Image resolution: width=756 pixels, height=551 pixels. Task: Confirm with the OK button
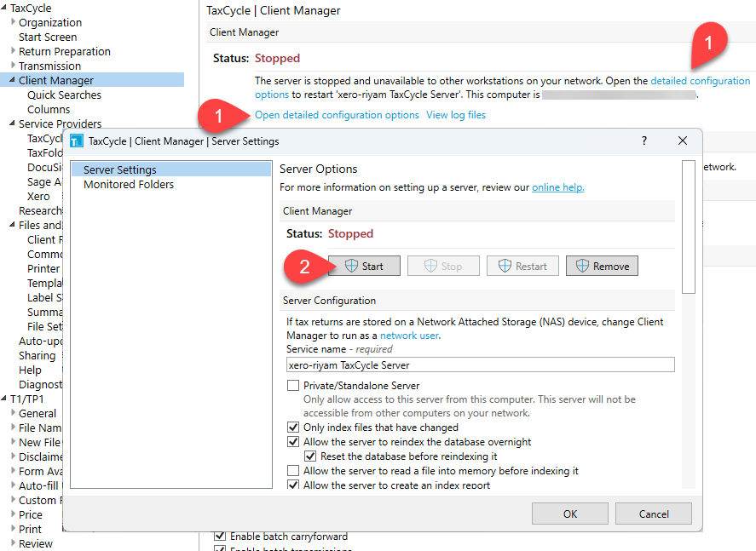(x=570, y=514)
